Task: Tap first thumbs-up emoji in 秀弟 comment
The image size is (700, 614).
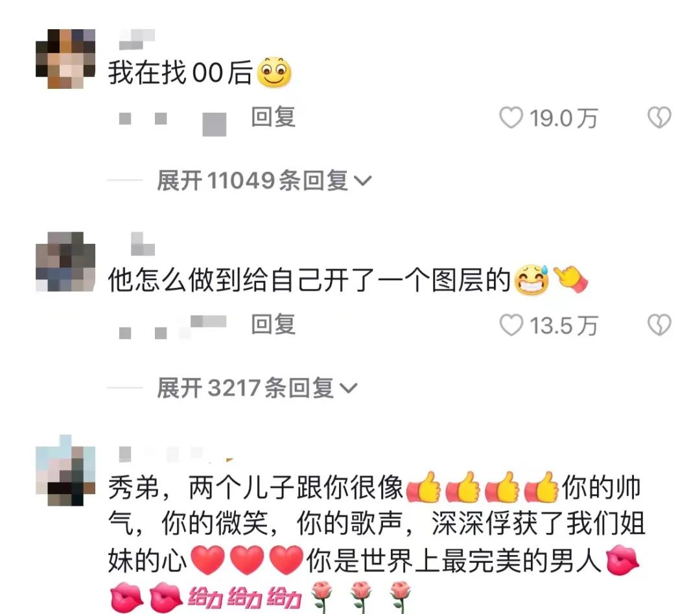Action: [x=424, y=488]
